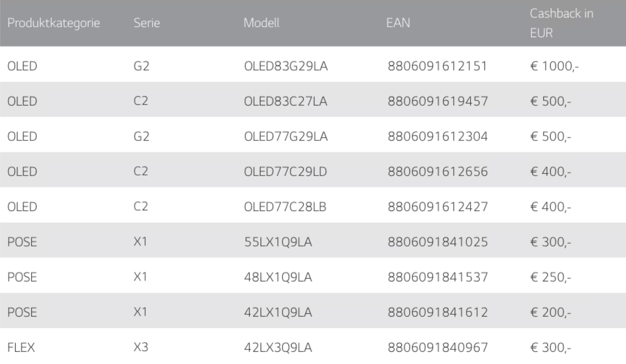The height and width of the screenshot is (364, 626).
Task: Click the € 200,- cashback value
Action: (550, 312)
